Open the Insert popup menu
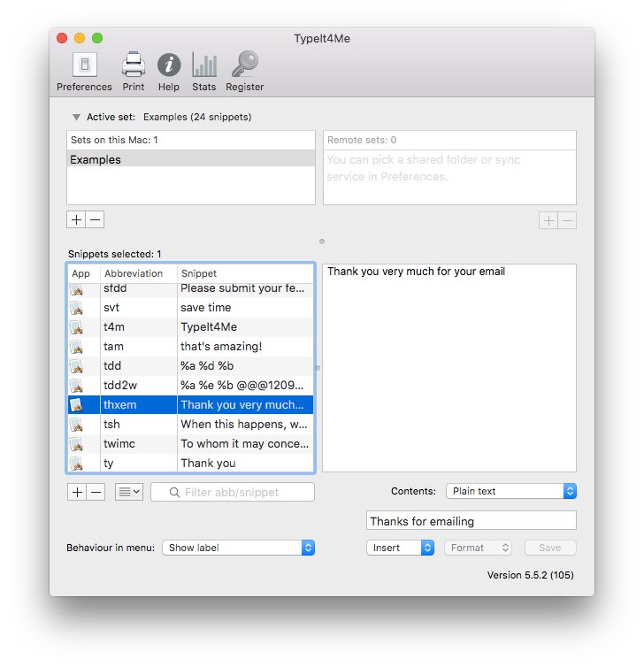 [400, 548]
